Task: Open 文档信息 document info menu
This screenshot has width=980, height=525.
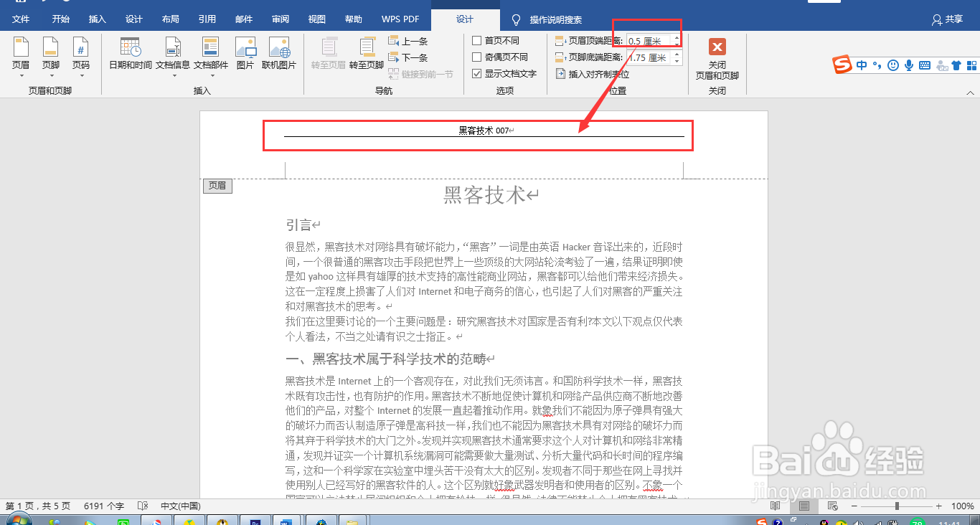Action: pyautogui.click(x=173, y=56)
